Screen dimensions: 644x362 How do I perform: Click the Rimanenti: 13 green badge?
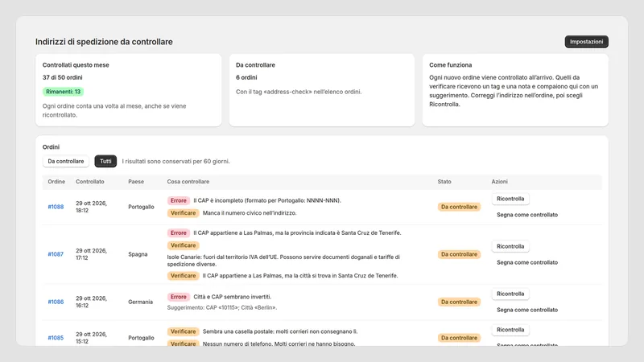(x=63, y=92)
